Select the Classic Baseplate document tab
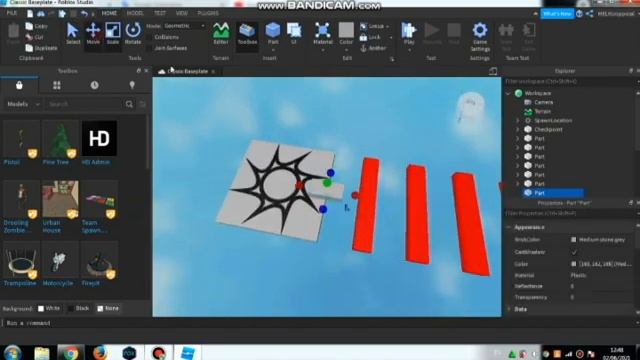640x360 pixels. 187,71
